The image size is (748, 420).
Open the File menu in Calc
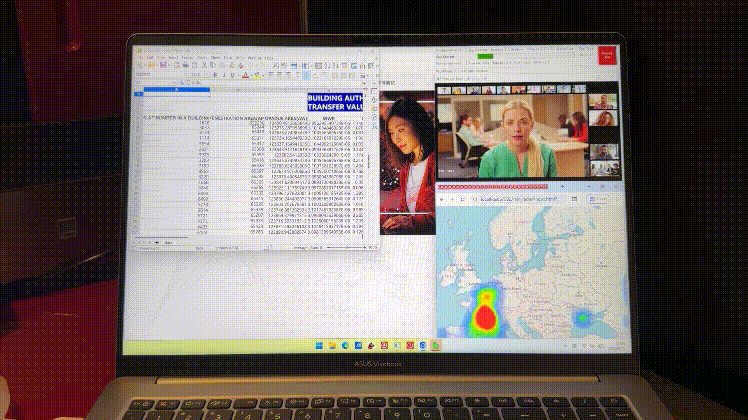(x=140, y=57)
